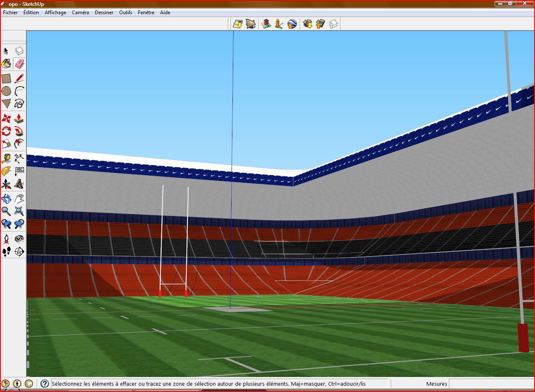The height and width of the screenshot is (392, 535).
Task: Open the Fichier menu
Action: pyautogui.click(x=10, y=13)
